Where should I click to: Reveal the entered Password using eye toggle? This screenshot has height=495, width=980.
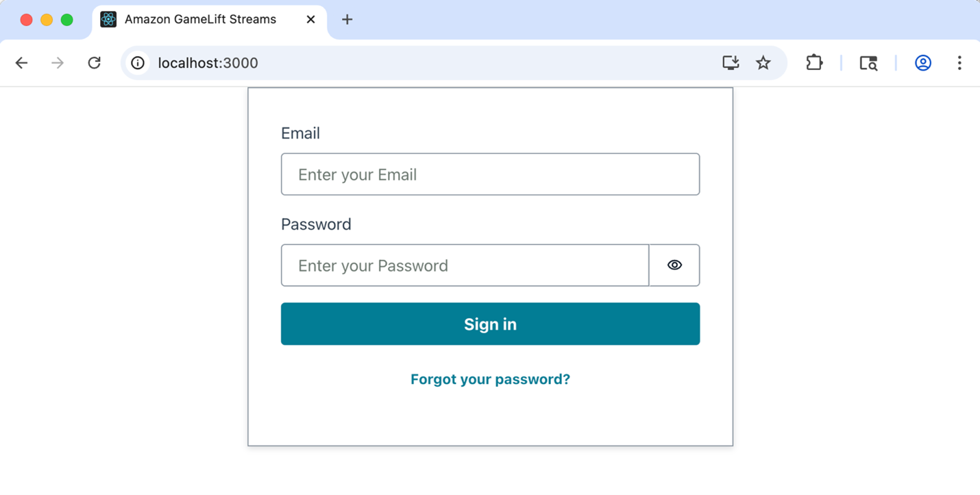click(674, 265)
